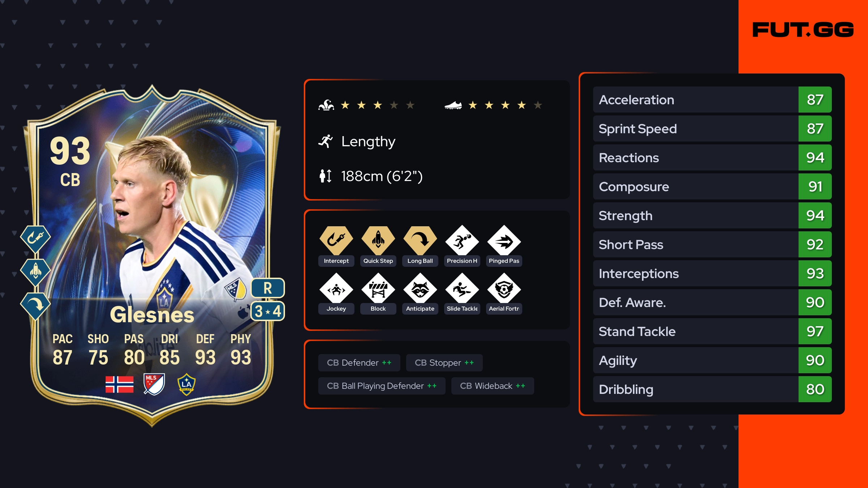Select the CB Stopper role tag

444,363
